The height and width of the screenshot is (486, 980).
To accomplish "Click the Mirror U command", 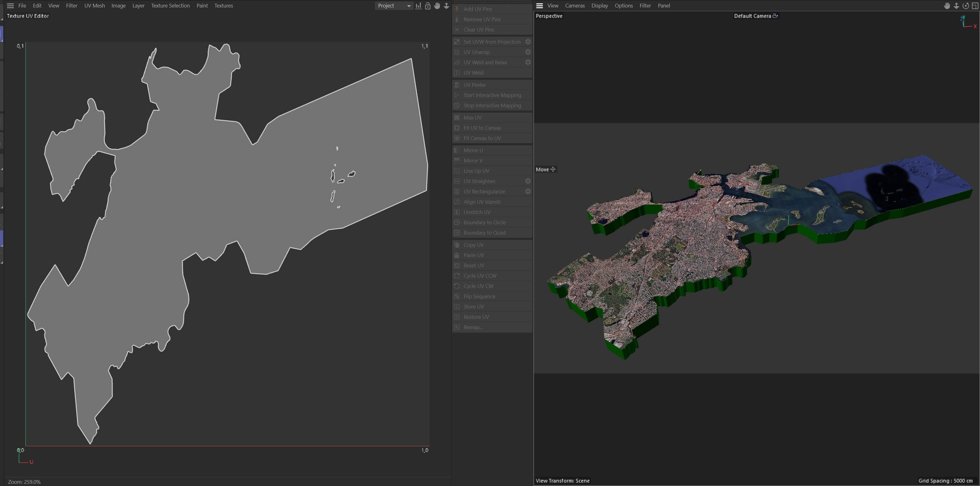I will click(x=473, y=150).
